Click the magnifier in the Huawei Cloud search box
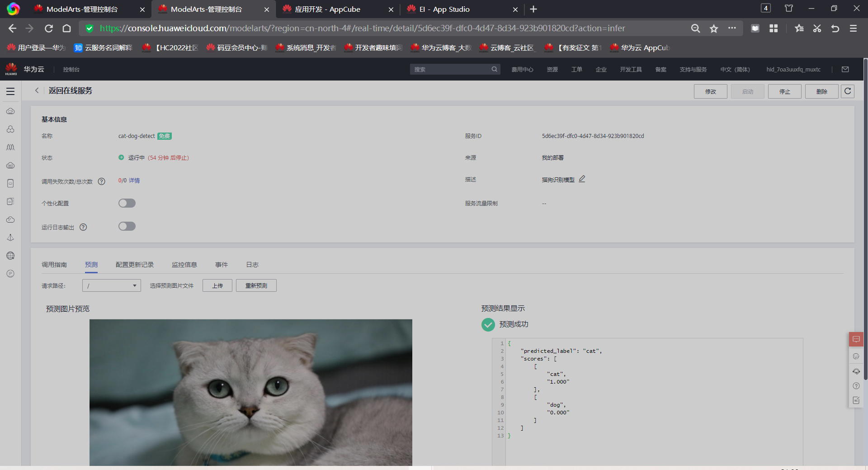 click(495, 69)
